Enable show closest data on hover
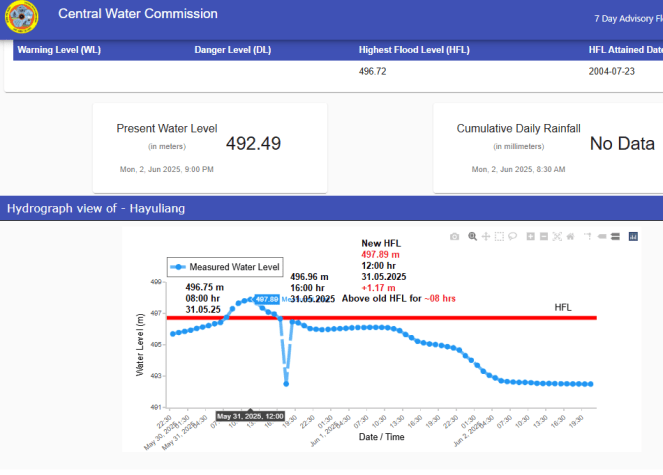Screen dimensions: 663x475 coord(601,237)
